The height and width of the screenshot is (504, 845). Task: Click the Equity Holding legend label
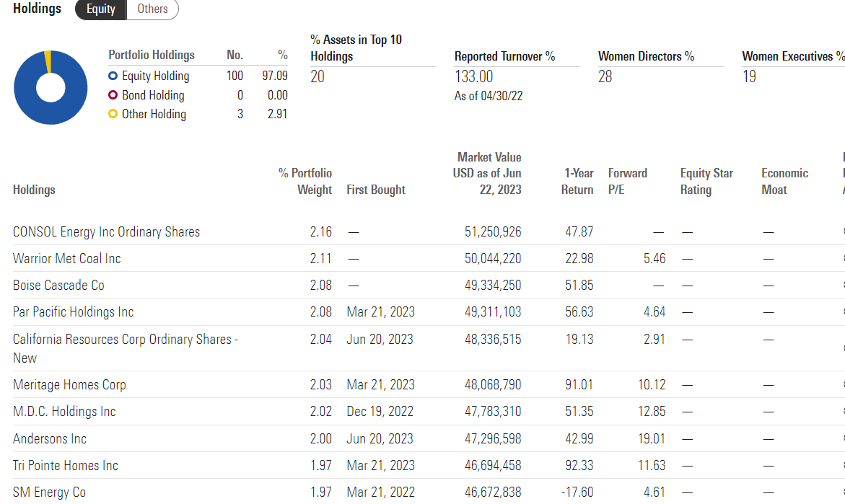(156, 76)
